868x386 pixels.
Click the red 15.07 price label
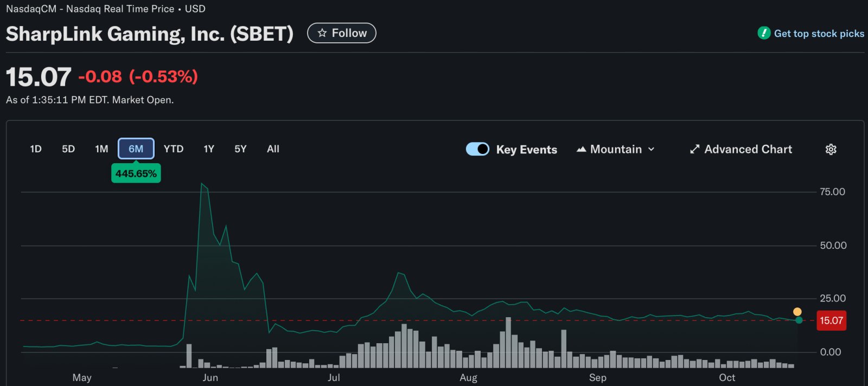click(x=831, y=320)
